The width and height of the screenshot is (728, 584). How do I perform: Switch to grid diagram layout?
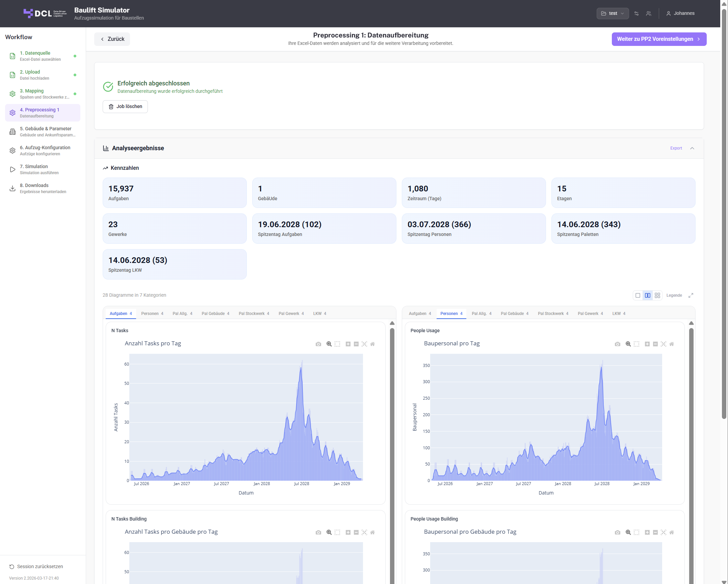tap(657, 295)
